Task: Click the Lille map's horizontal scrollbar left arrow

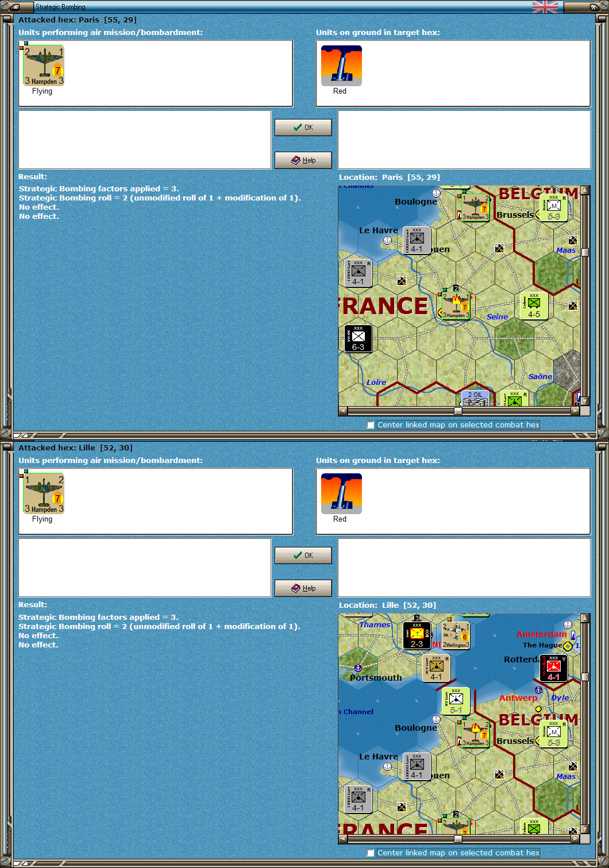Action: tap(343, 839)
